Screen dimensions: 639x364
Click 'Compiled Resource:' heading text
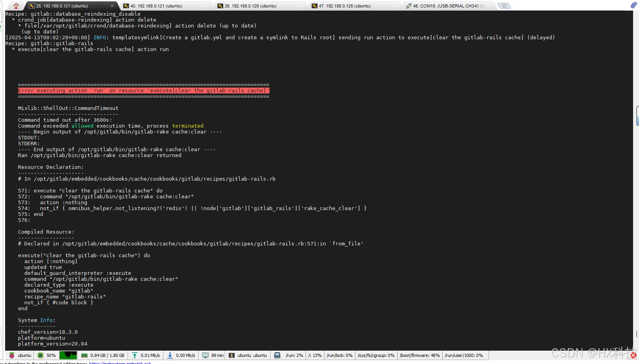(46, 232)
